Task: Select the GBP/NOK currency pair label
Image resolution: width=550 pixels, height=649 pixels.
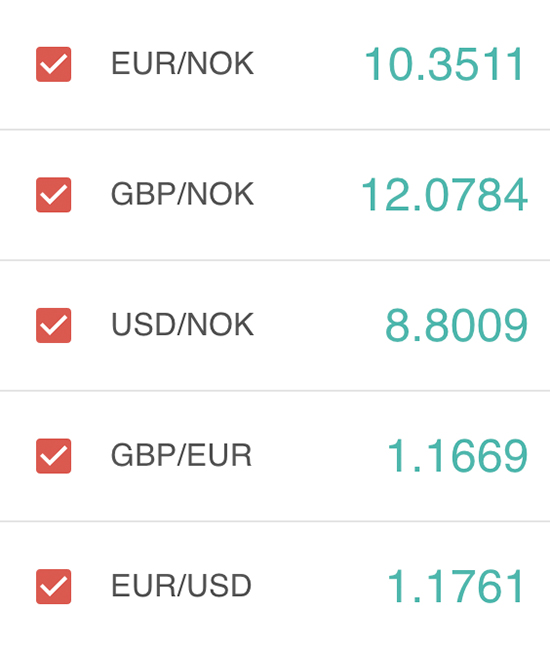Action: (182, 194)
